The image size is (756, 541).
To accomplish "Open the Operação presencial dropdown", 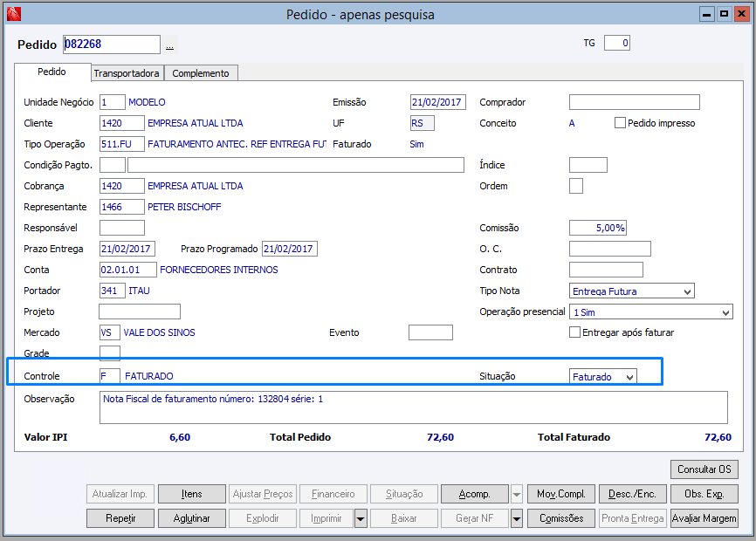I will pyautogui.click(x=725, y=312).
